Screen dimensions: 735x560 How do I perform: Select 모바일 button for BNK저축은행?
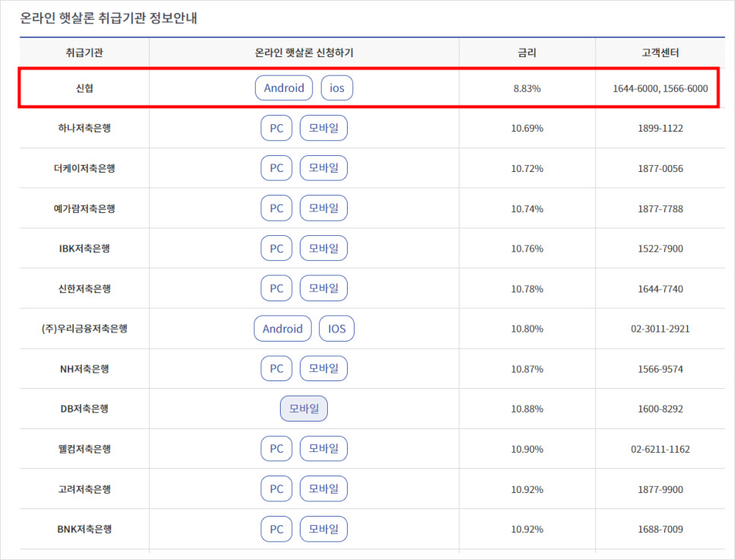[x=323, y=529]
